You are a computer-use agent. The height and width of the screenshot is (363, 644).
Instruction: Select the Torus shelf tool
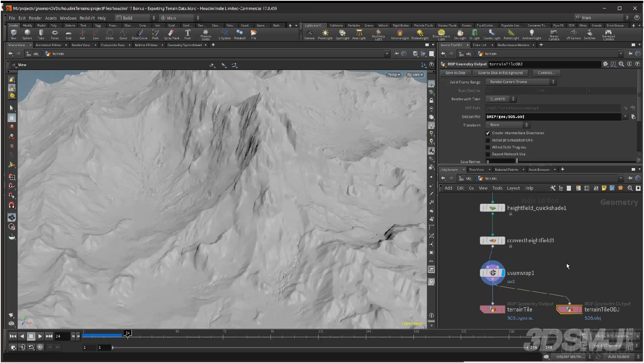point(55,34)
